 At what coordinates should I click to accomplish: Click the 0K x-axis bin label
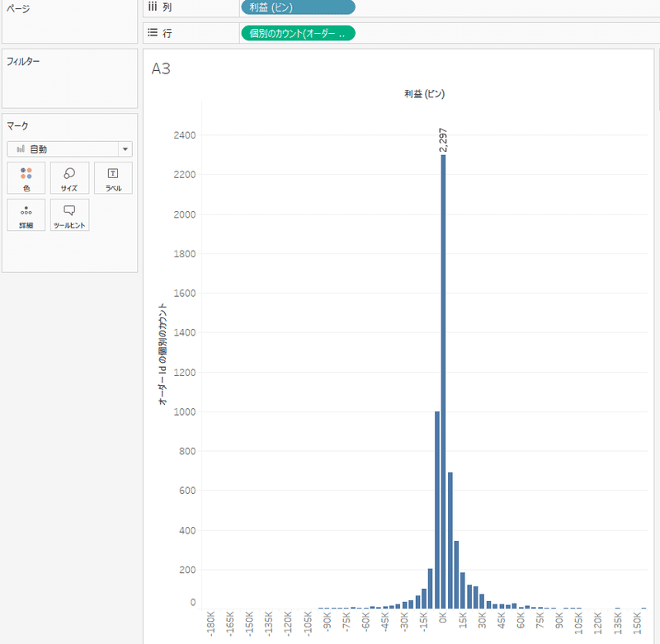pos(443,618)
